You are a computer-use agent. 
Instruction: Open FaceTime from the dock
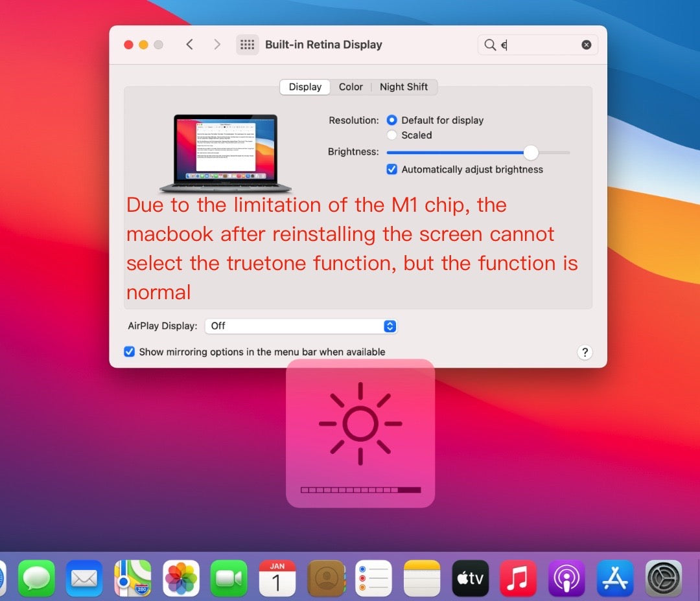tap(229, 578)
